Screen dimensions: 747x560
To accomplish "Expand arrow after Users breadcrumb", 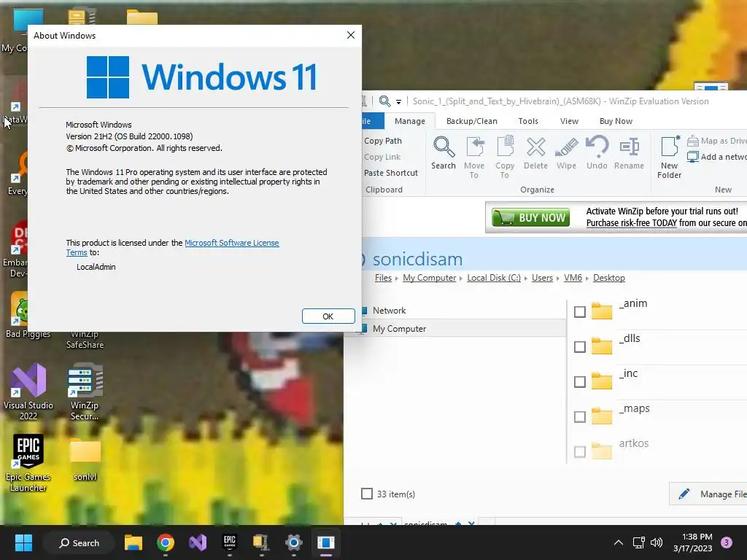I will click(x=558, y=278).
